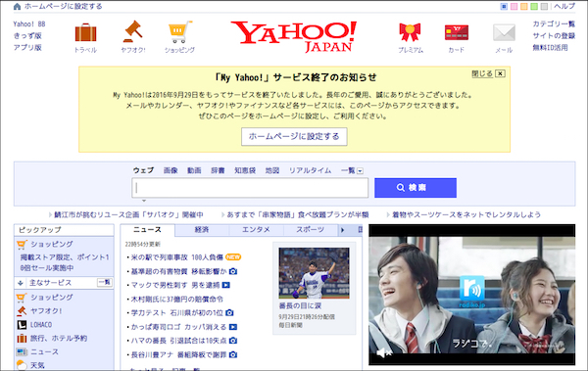Image resolution: width=588 pixels, height=371 pixels.
Task: Open LOHACO in the services list
Action: (41, 325)
